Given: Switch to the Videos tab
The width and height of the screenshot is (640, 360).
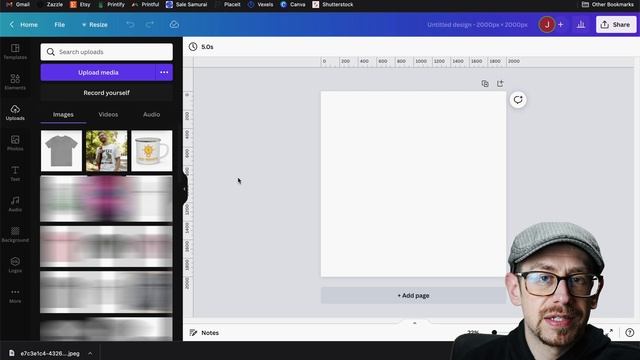Looking at the screenshot, I should tap(108, 115).
